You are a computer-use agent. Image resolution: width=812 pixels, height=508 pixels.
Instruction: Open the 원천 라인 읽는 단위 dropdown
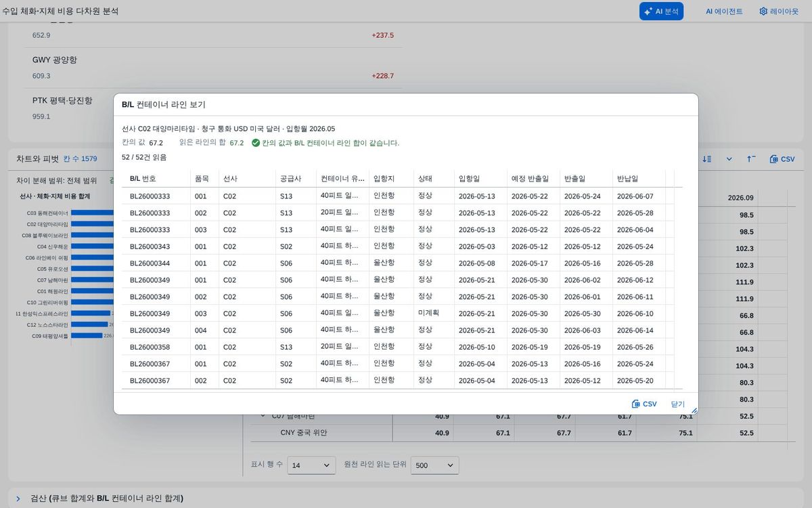coord(435,465)
